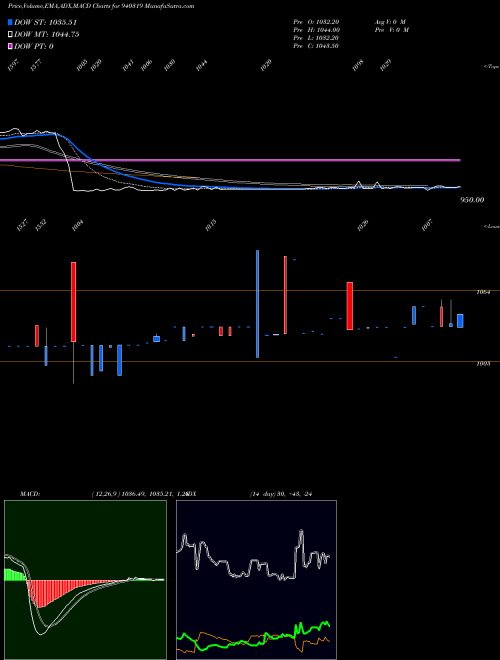This screenshot has width=500, height=660.
Task: Click the tall red candle near the left
Action: (74, 302)
